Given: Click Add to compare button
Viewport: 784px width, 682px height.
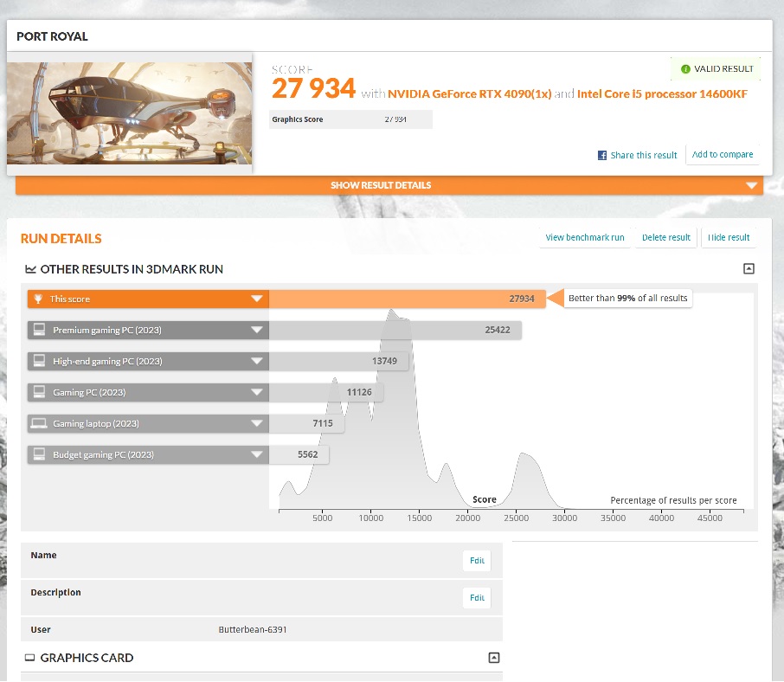Looking at the screenshot, I should (x=723, y=155).
